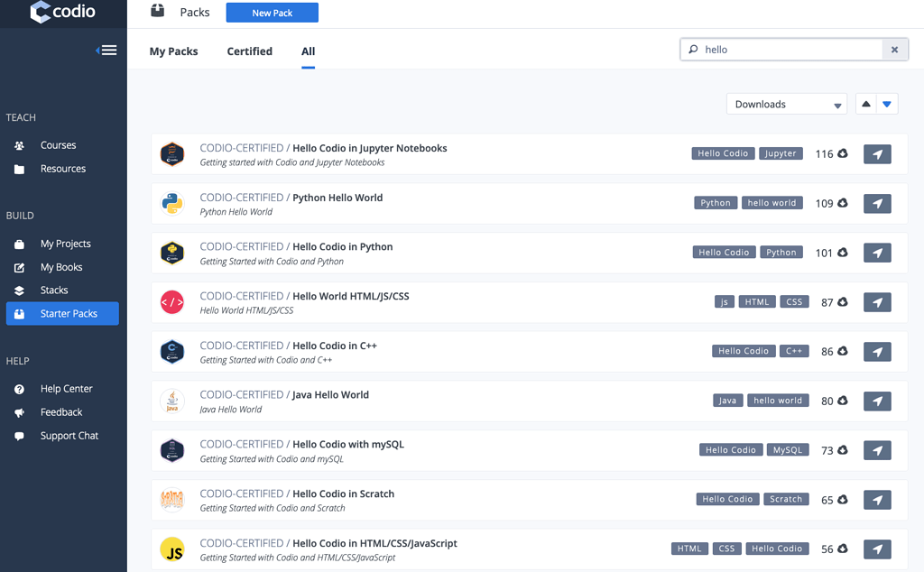The width and height of the screenshot is (924, 572).
Task: Clear the hello search query
Action: pyautogui.click(x=893, y=49)
